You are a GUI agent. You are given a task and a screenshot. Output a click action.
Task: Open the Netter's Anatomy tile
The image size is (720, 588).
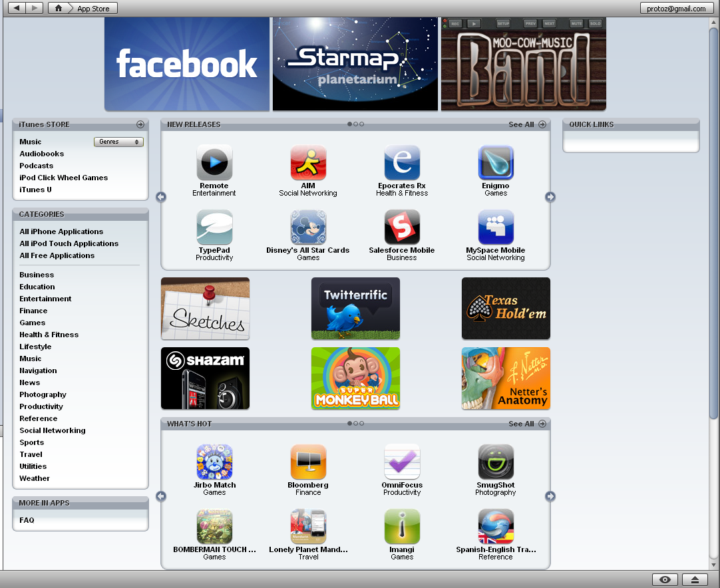pyautogui.click(x=506, y=378)
